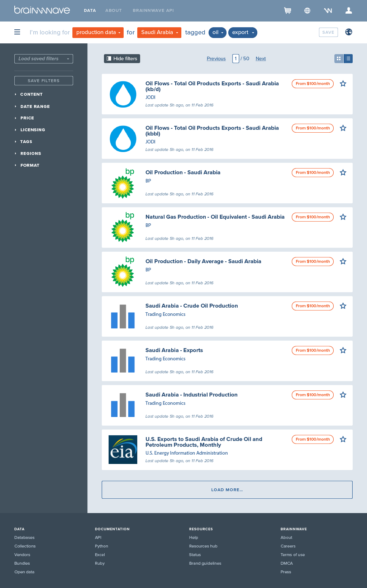
Task: Expand the Regions filter section
Action: pyautogui.click(x=28, y=153)
